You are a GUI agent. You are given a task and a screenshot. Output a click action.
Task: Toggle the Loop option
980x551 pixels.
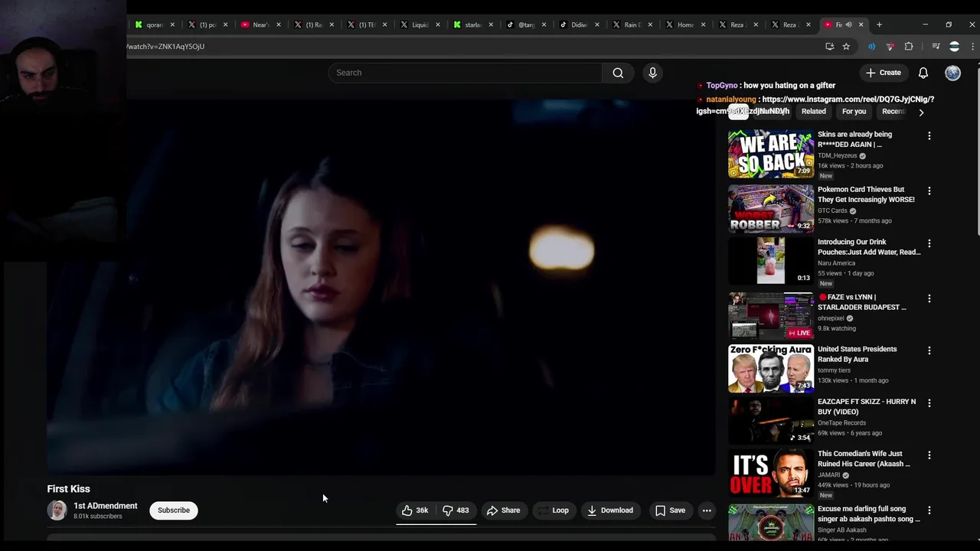[553, 510]
